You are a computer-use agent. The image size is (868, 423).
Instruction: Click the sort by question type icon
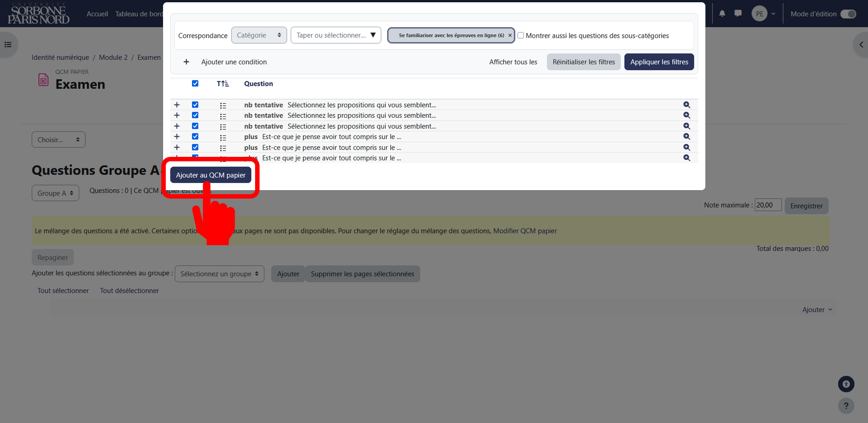(223, 84)
